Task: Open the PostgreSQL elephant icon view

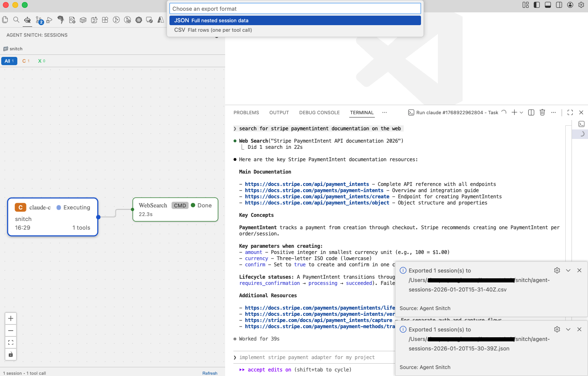Action: [61, 20]
